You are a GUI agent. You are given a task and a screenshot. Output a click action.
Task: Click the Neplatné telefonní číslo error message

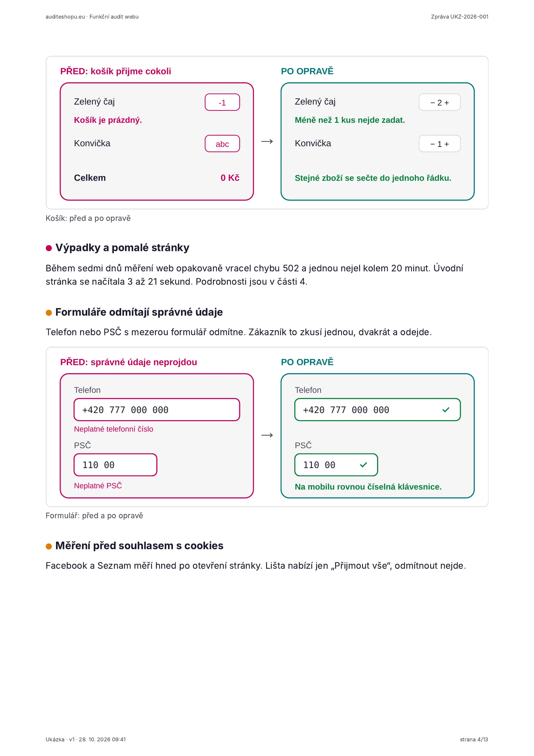click(114, 429)
